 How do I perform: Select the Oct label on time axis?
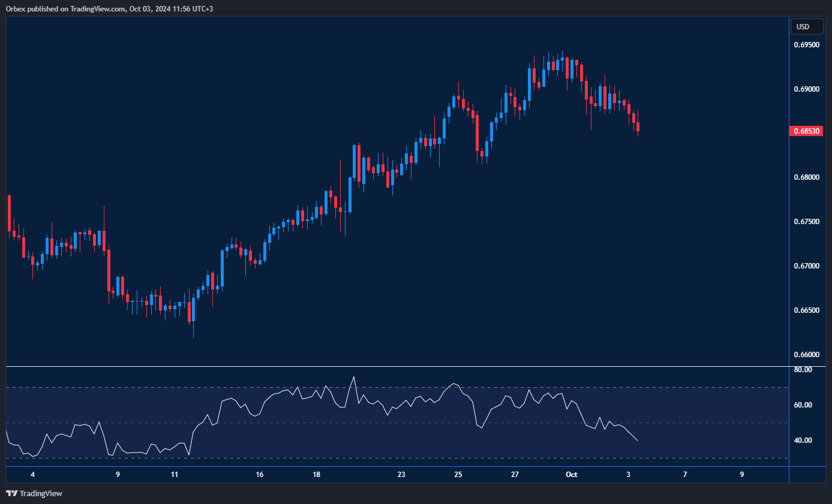(571, 474)
